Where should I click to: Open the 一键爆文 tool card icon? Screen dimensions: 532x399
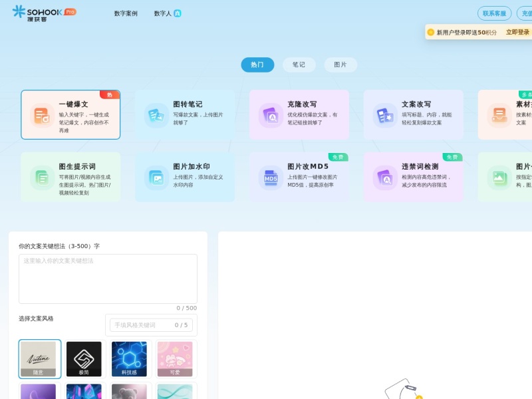(x=40, y=114)
